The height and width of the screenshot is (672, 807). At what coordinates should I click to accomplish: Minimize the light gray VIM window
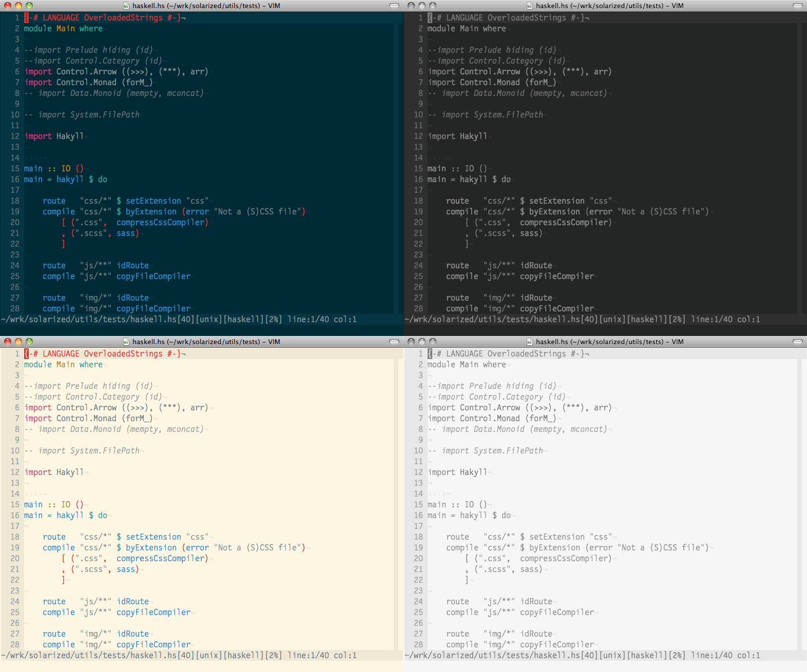pyautogui.click(x=422, y=342)
